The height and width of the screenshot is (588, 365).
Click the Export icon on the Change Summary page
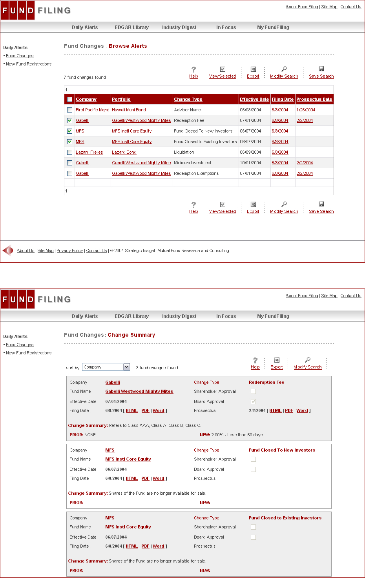277,360
